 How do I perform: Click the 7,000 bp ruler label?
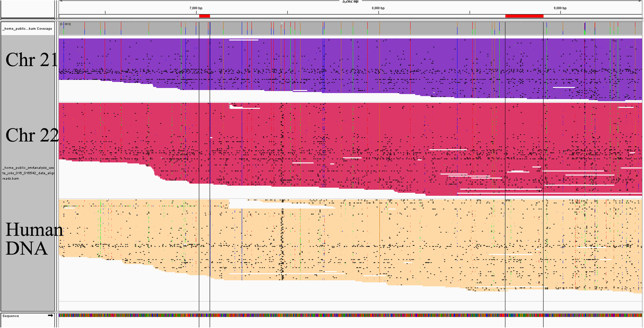[196, 8]
